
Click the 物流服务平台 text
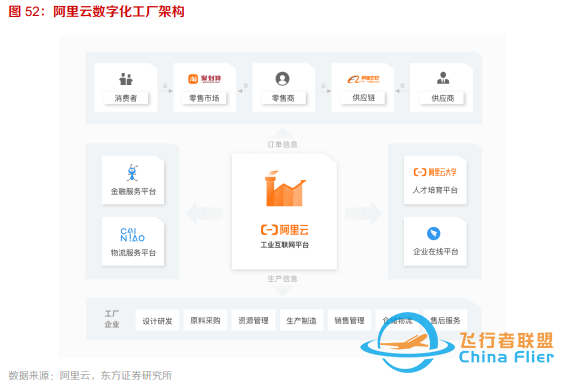click(133, 253)
